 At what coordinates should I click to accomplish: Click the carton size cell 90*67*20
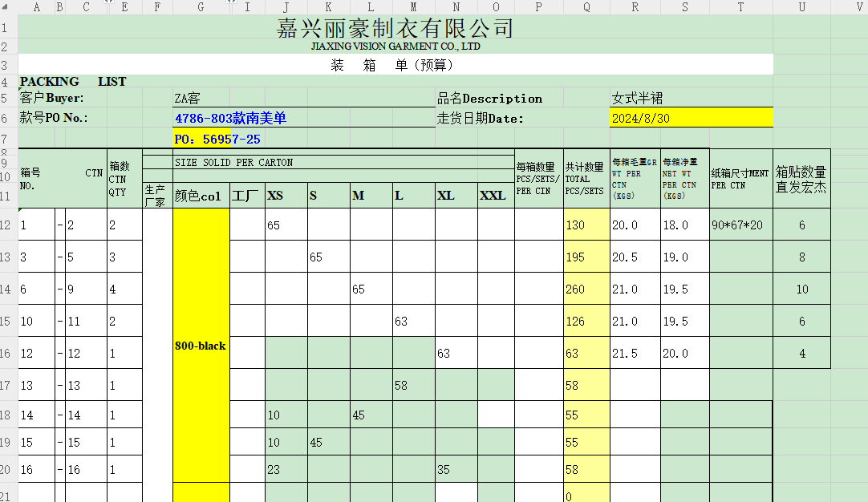coord(740,225)
